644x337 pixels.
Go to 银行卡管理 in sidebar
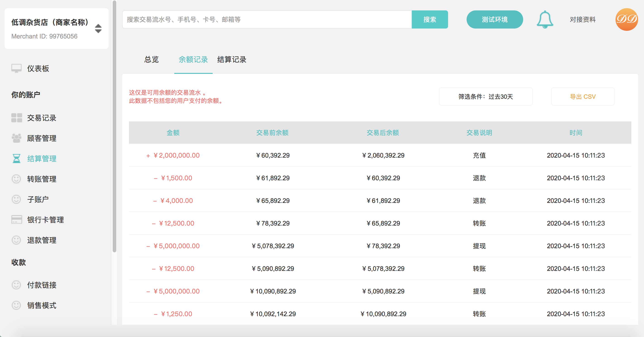pos(45,219)
